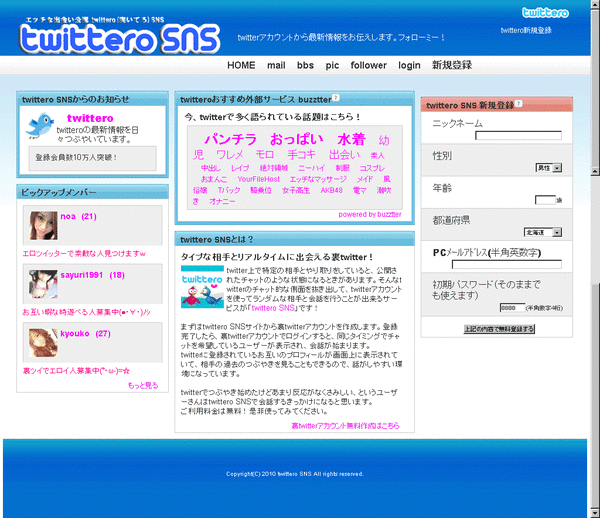Open the 都道府県 prefecture dropdown
The image size is (600, 518).
pyautogui.click(x=543, y=232)
